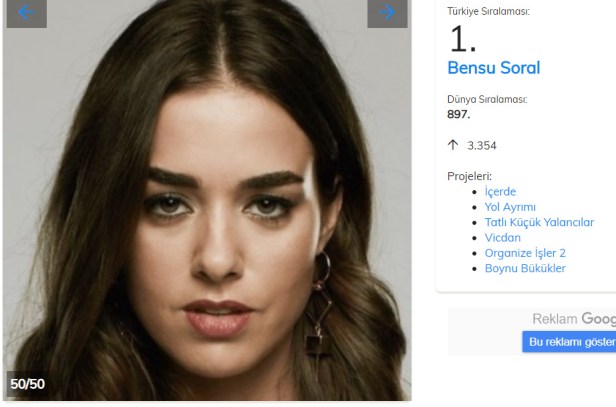
Task: Select the Yol Ayrımı project link
Action: point(510,207)
